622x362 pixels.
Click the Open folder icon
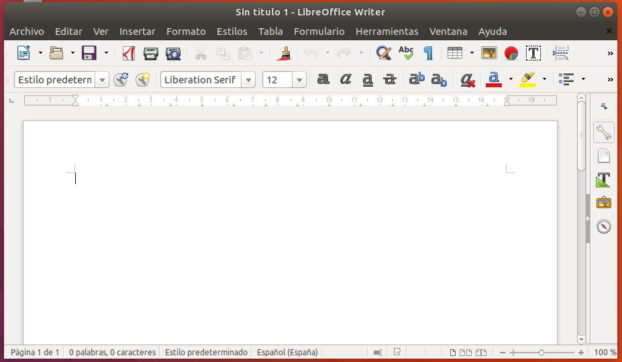(56, 53)
